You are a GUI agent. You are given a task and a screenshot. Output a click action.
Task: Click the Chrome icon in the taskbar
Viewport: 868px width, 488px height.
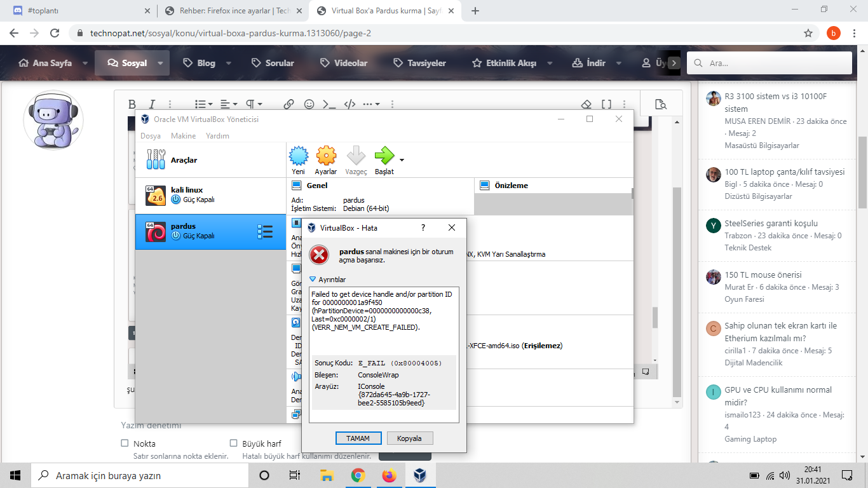click(358, 475)
